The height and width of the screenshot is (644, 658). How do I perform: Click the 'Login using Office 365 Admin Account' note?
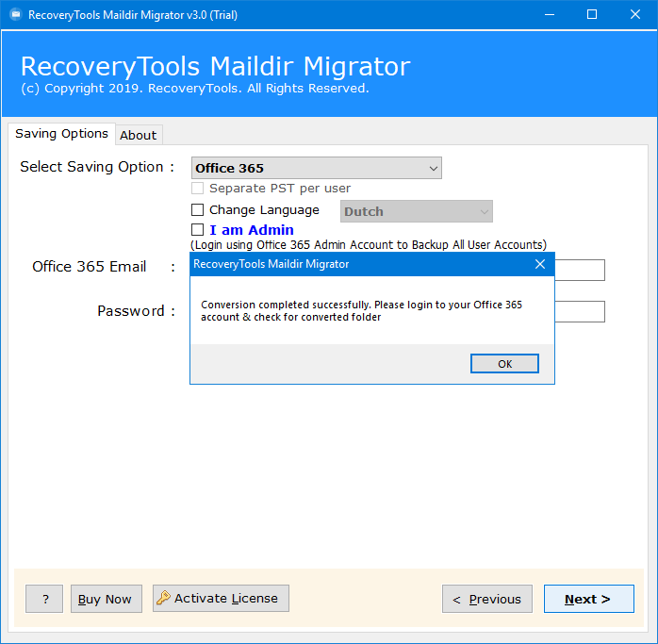click(369, 245)
